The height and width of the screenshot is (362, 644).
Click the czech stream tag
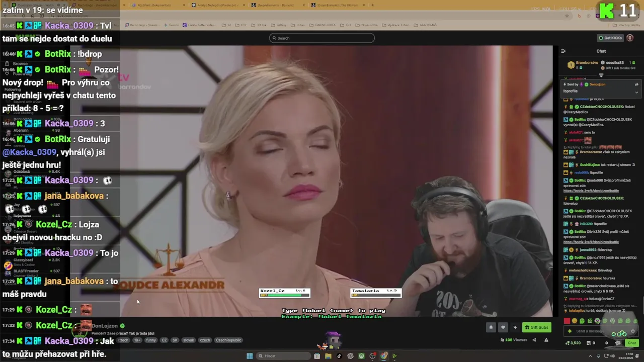pyautogui.click(x=205, y=340)
